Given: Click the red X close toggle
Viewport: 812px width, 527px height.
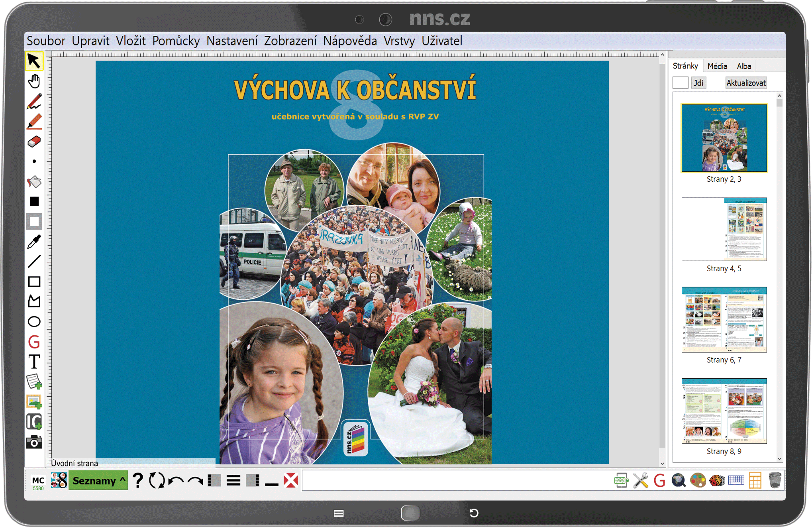Looking at the screenshot, I should click(x=291, y=480).
